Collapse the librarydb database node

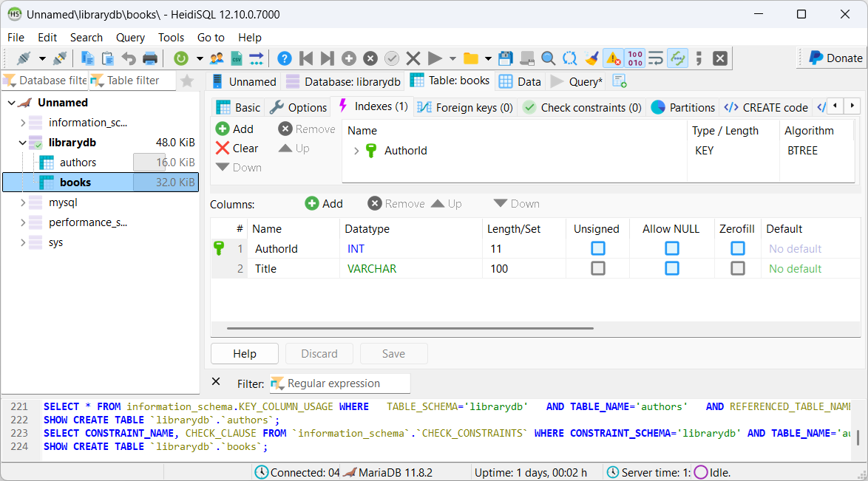(22, 143)
